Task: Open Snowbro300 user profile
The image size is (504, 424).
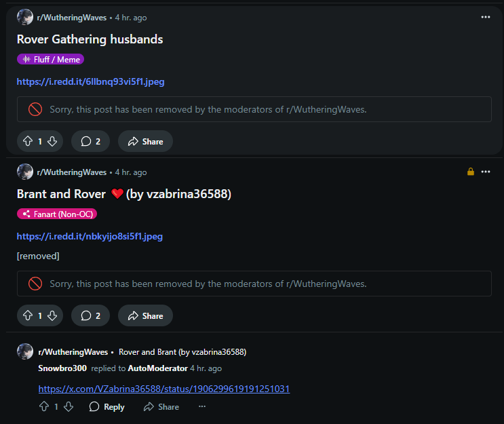Action: pyautogui.click(x=62, y=368)
